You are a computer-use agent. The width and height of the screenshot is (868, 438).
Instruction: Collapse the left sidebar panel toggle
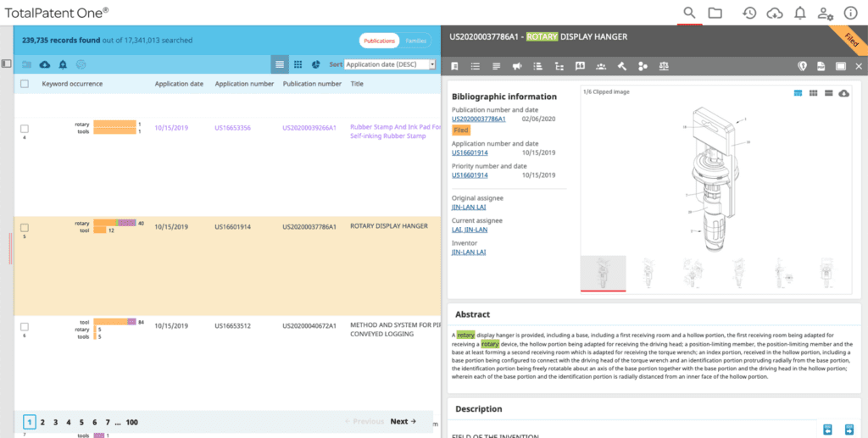[x=6, y=64]
